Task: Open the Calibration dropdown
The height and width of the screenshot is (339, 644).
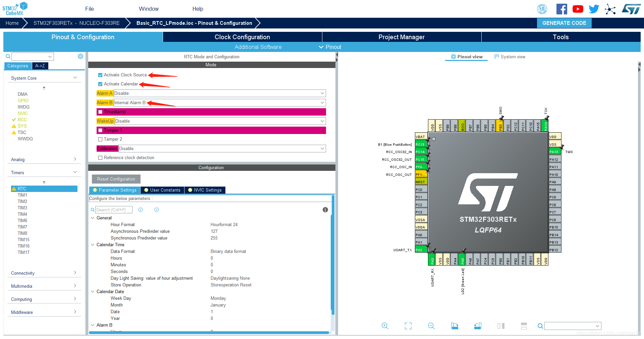Action: (222, 149)
